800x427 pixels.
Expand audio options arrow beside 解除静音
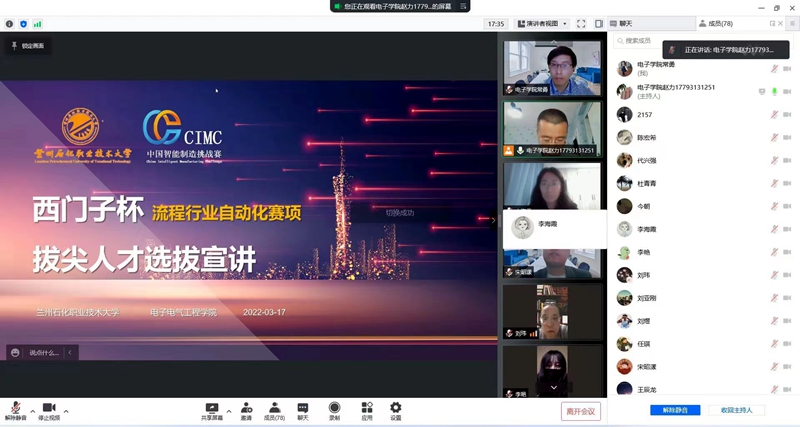pos(33,411)
